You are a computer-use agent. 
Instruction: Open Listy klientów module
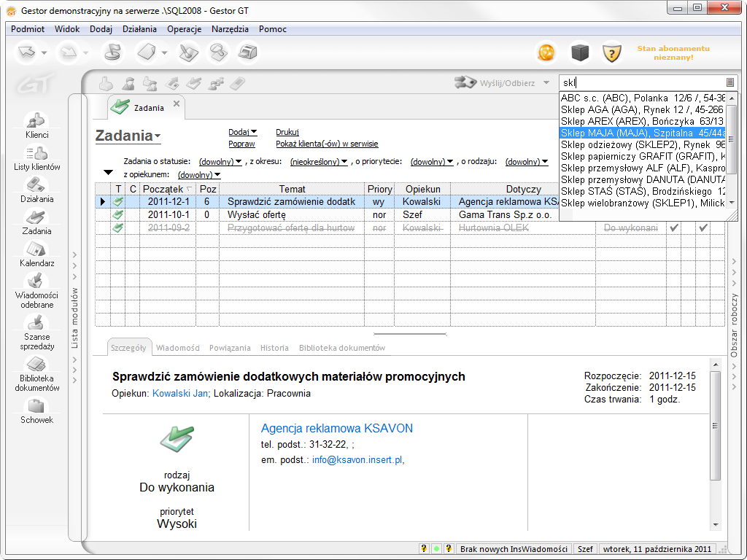pos(36,156)
